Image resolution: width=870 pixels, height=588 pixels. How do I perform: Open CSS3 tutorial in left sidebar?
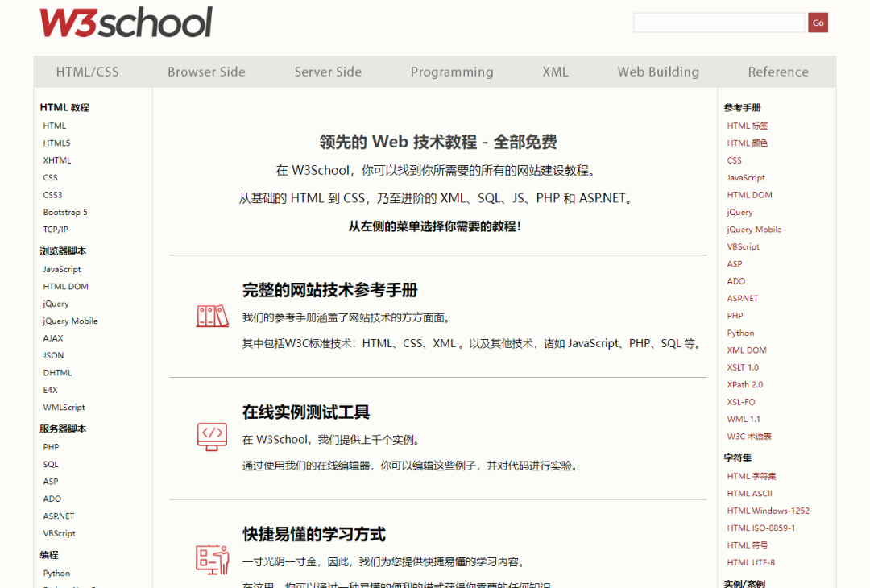pyautogui.click(x=52, y=195)
